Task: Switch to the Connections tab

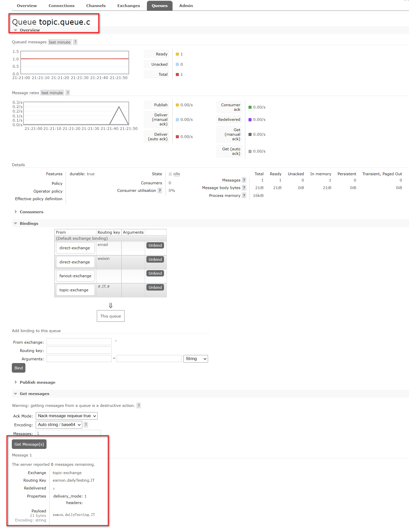Action: coord(61,6)
